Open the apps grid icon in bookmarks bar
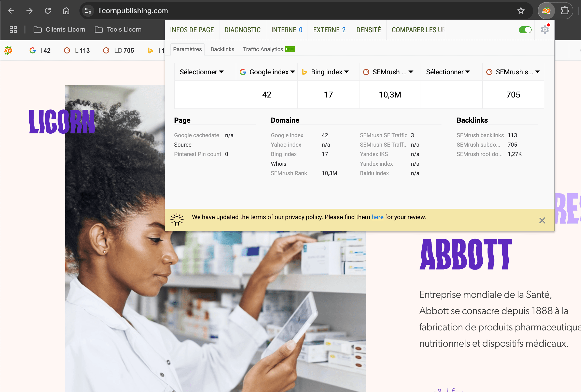581x392 pixels. coord(13,30)
